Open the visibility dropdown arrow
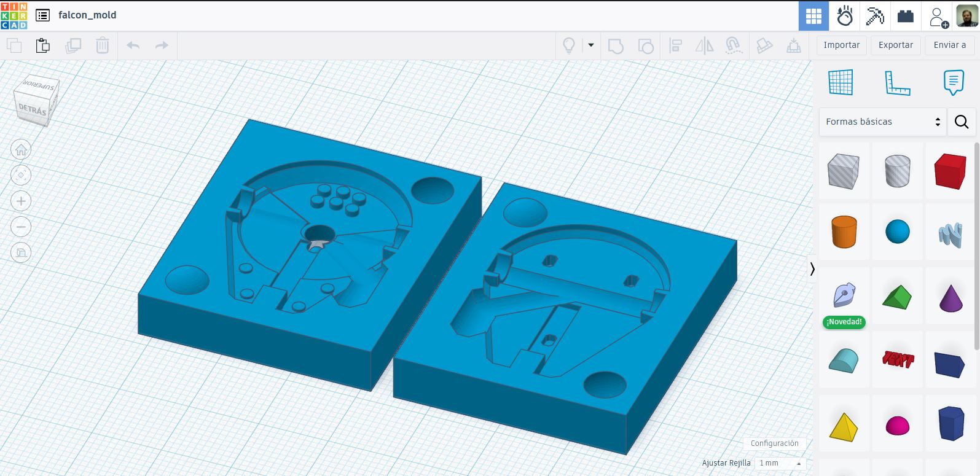Screen dimensions: 980x476 click(x=591, y=45)
